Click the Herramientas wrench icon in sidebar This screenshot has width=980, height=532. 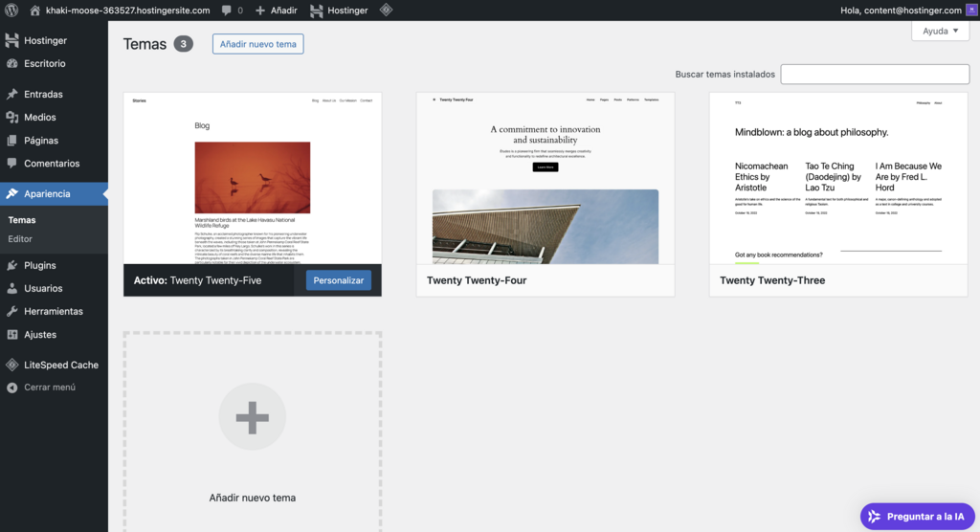pyautogui.click(x=12, y=311)
